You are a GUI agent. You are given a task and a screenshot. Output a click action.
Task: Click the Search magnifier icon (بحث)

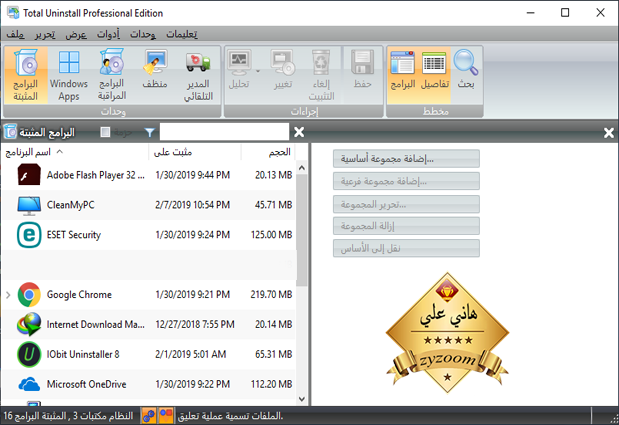point(466,69)
